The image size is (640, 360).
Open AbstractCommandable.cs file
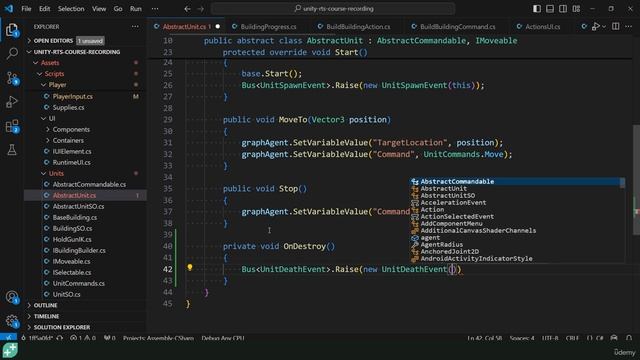point(89,184)
